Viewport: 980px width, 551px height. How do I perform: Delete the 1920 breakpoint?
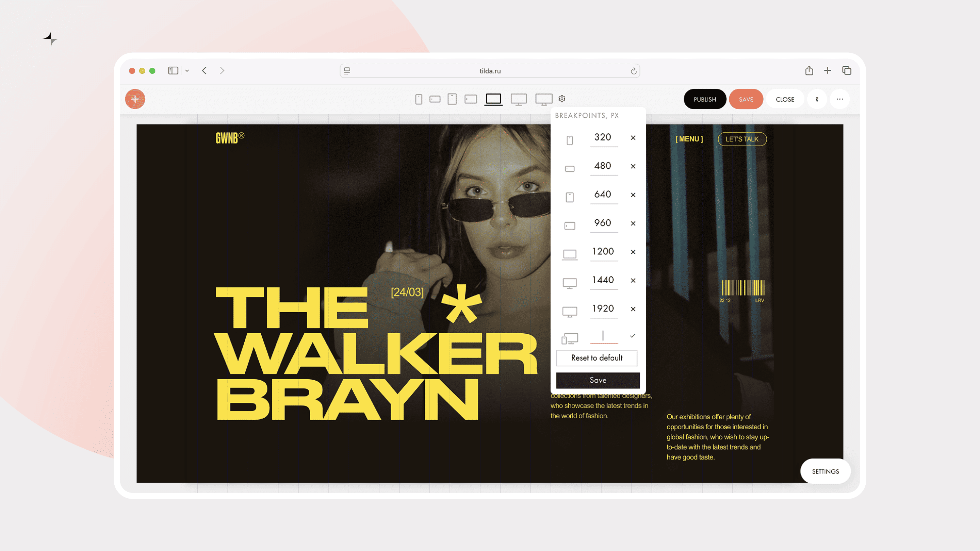633,309
